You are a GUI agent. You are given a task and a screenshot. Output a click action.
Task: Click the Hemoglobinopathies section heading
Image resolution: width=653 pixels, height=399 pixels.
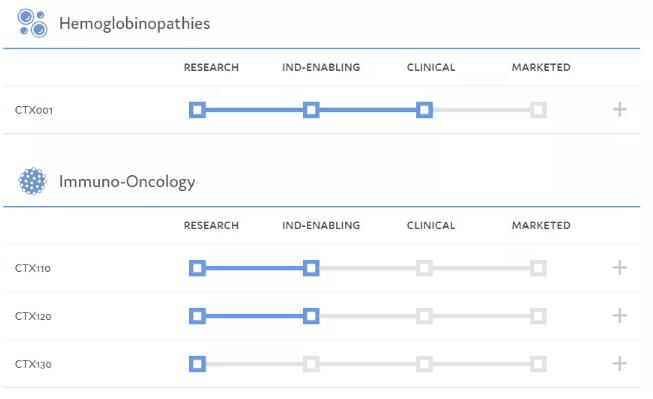tap(135, 24)
